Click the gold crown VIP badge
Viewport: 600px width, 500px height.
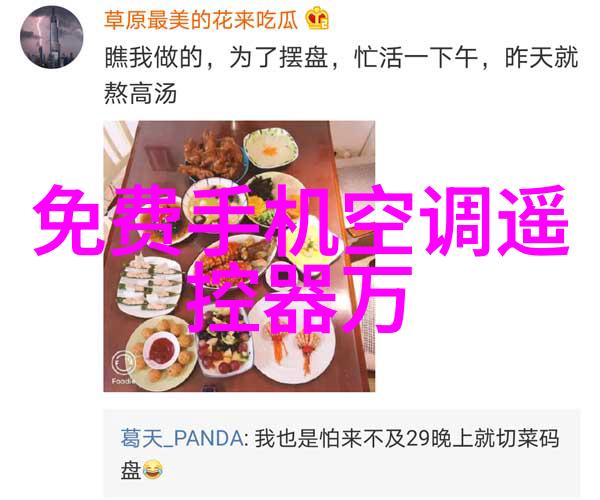317,18
